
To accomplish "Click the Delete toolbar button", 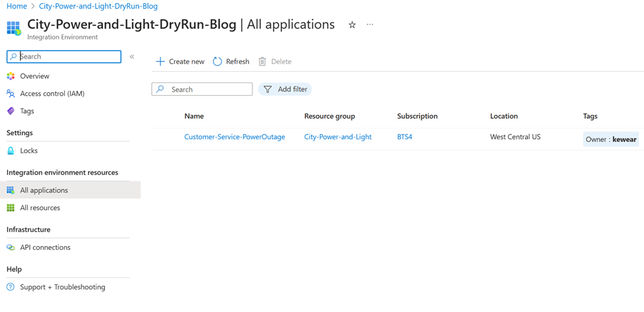I will coord(275,61).
